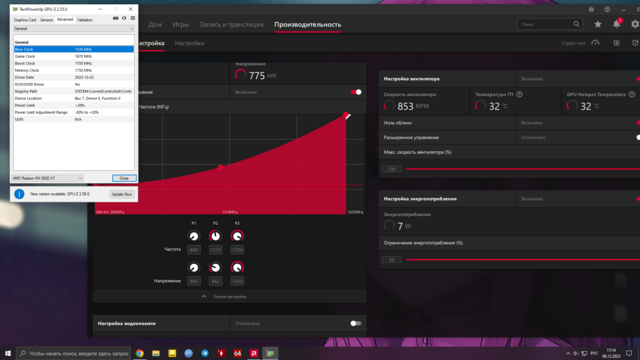Click the P2 frequency dial

(215, 236)
